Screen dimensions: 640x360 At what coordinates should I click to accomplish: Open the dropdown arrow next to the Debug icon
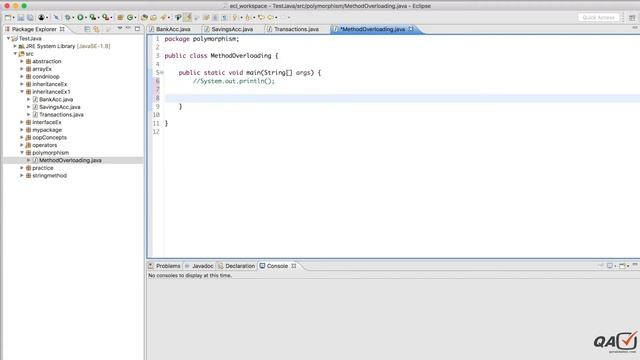(73, 18)
